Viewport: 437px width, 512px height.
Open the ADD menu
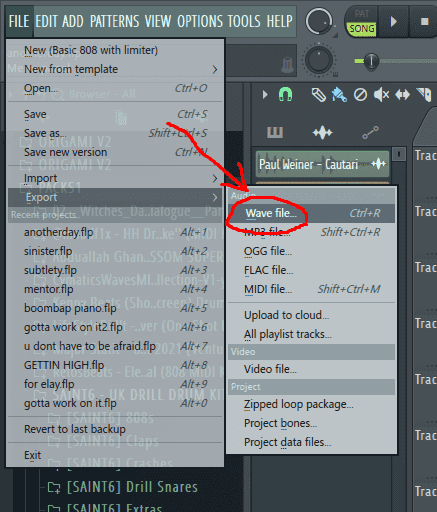point(73,22)
